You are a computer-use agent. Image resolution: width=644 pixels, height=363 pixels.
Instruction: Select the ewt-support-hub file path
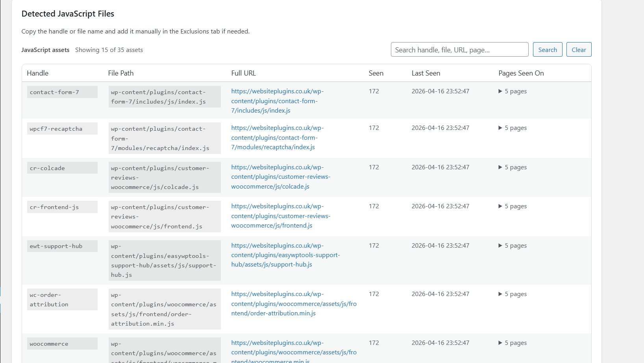point(164,260)
